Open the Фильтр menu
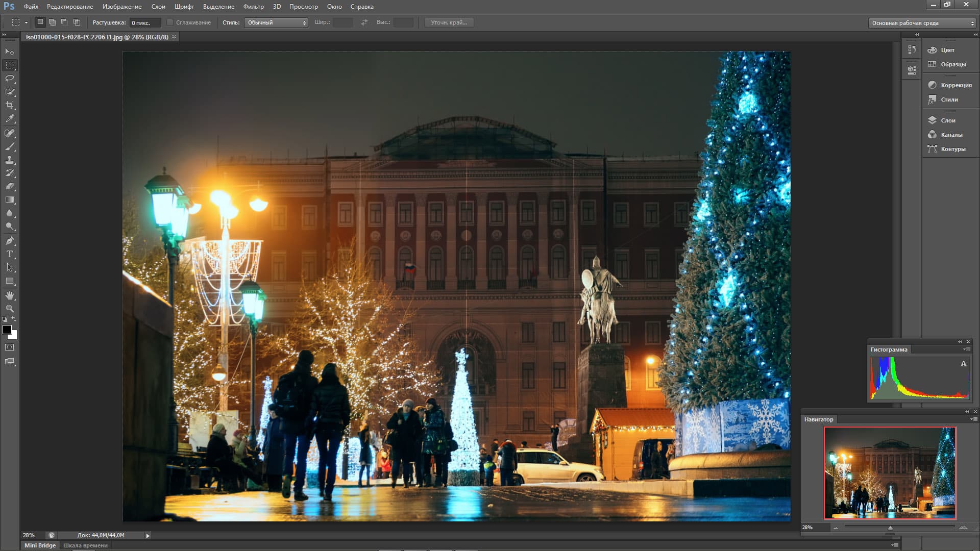This screenshot has width=980, height=551. coord(253,7)
